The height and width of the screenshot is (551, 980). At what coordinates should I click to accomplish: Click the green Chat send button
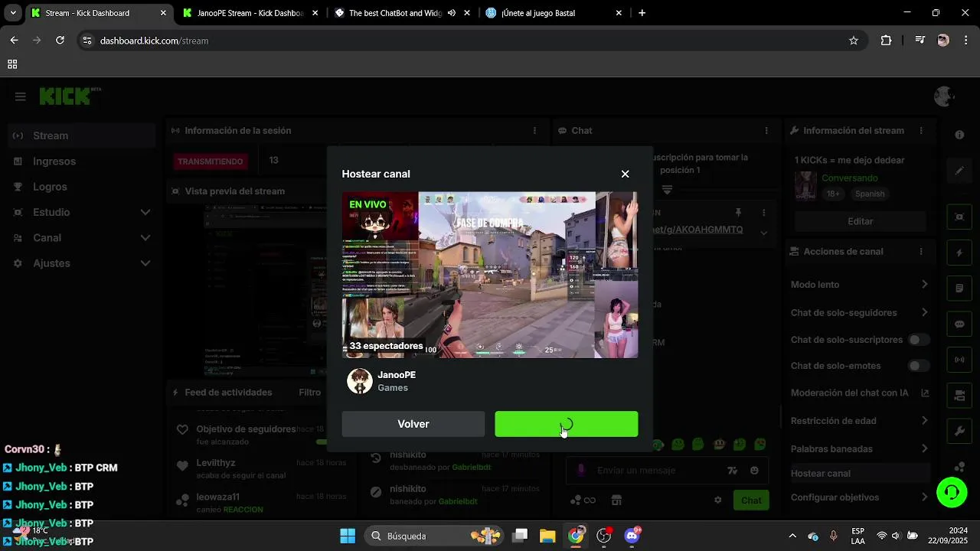751,500
